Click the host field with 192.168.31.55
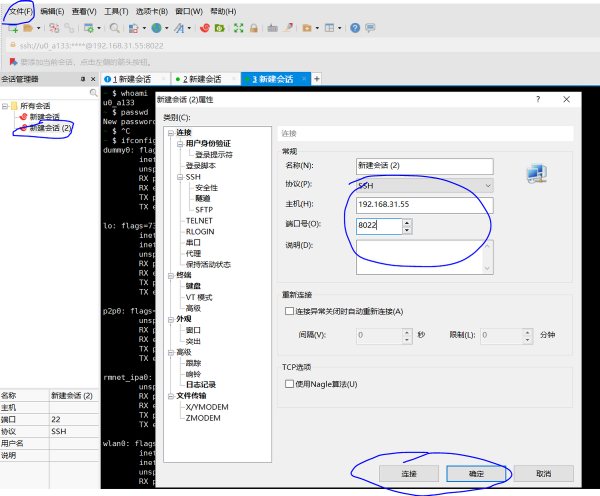Viewport: 600px width, 496px height. click(424, 205)
